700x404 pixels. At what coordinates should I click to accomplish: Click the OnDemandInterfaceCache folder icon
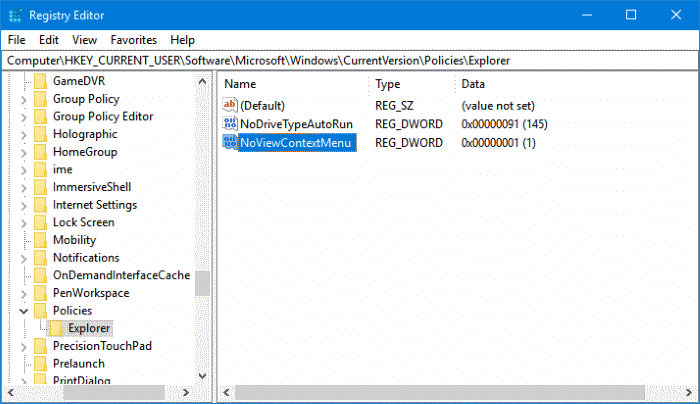coord(40,275)
